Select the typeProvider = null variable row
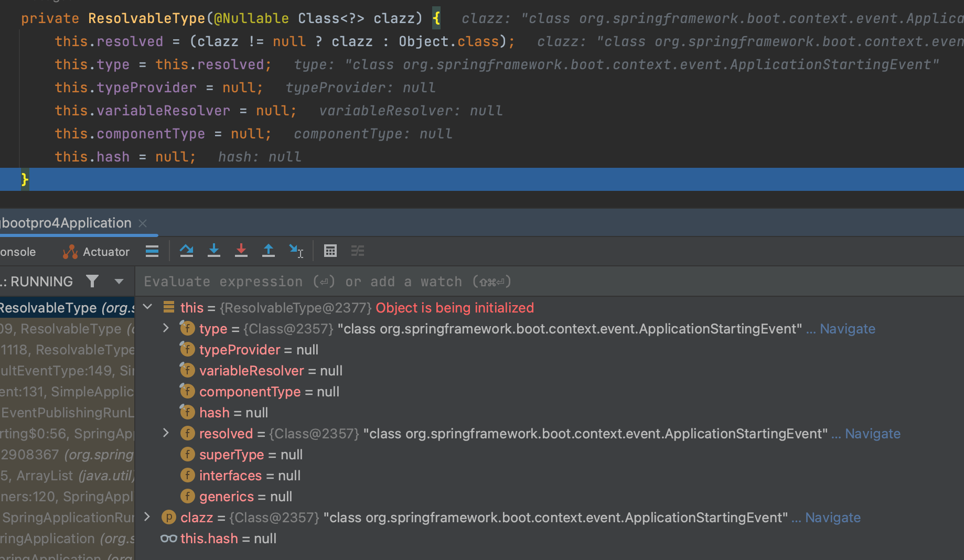The image size is (964, 560). pyautogui.click(x=550, y=350)
